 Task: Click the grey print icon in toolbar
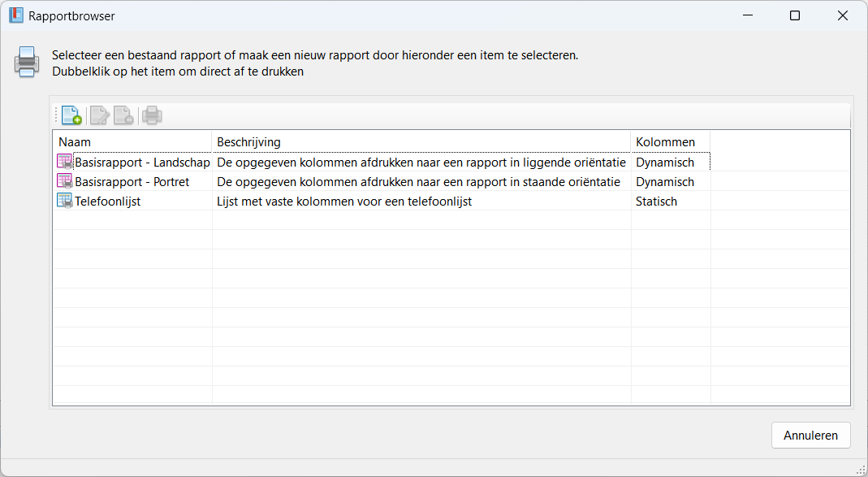pyautogui.click(x=152, y=115)
